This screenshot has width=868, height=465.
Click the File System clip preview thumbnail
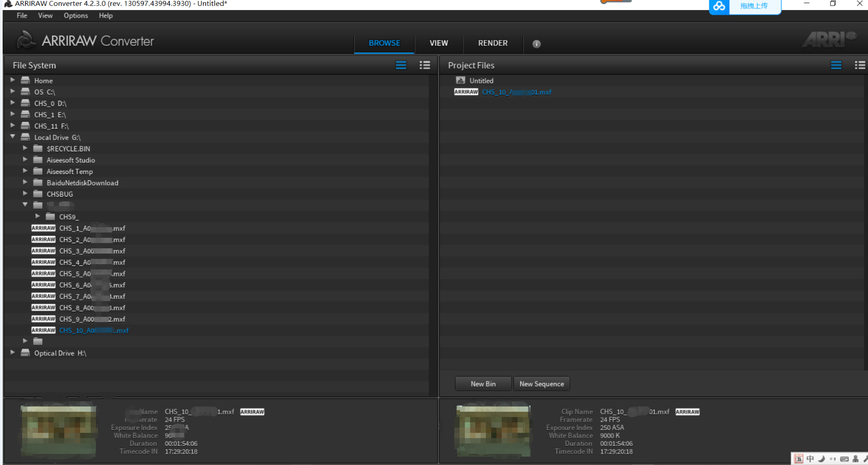coord(58,431)
